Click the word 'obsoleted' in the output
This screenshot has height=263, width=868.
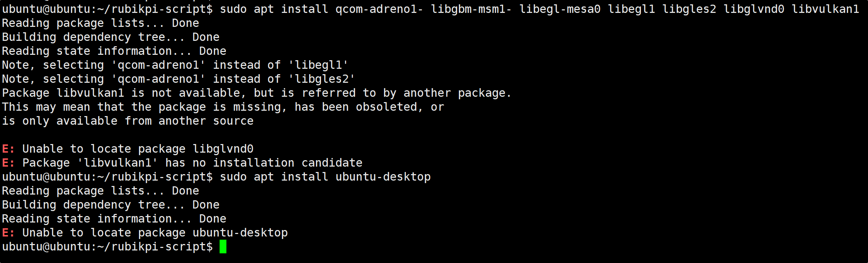click(387, 107)
